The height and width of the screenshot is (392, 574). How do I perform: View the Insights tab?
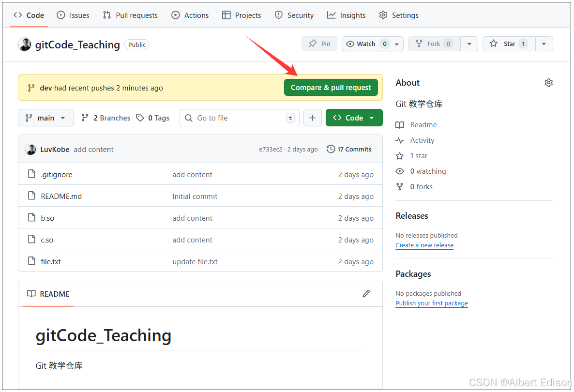coord(347,15)
